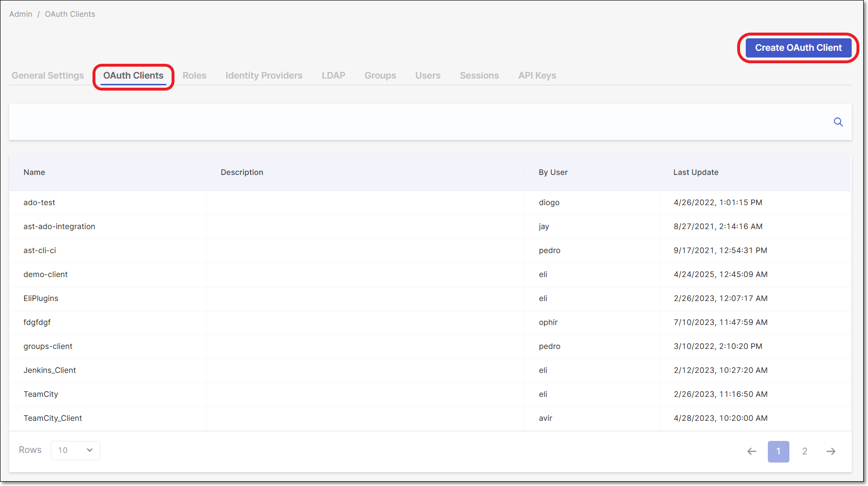Click date 9/17/2021, 12:54:31 PM
This screenshot has height=486, width=868.
coord(720,251)
